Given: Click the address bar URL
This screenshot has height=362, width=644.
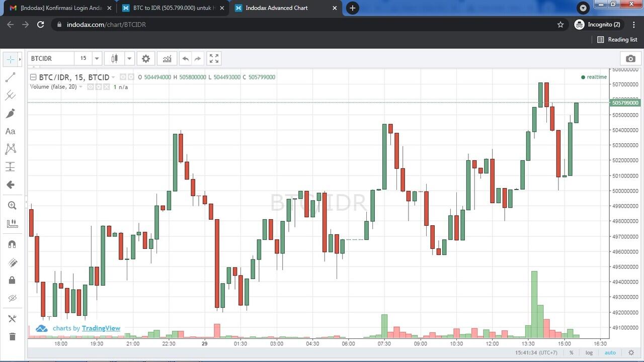Looking at the screenshot, I should tap(106, 25).
